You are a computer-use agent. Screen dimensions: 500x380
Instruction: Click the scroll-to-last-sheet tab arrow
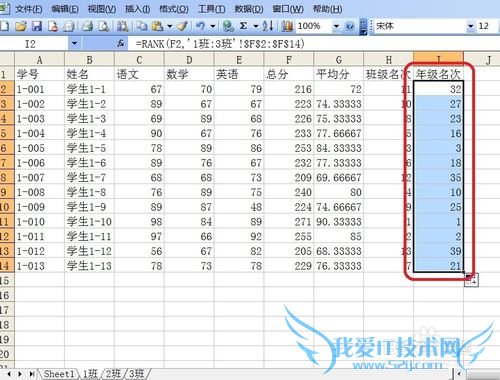click(x=32, y=374)
